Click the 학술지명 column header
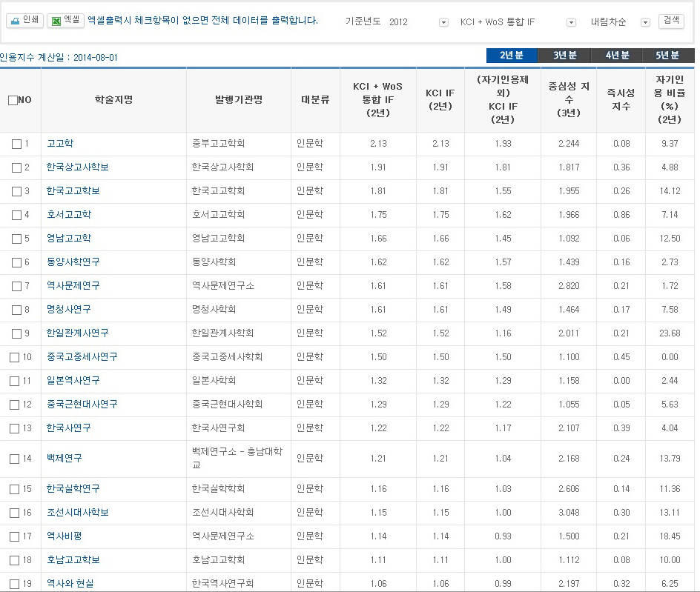The width and height of the screenshot is (700, 592). tap(114, 99)
